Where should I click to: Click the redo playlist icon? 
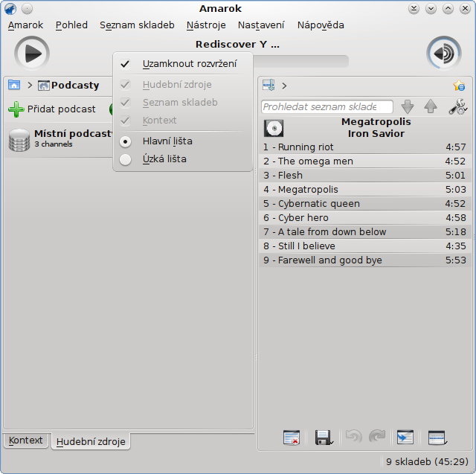click(377, 437)
